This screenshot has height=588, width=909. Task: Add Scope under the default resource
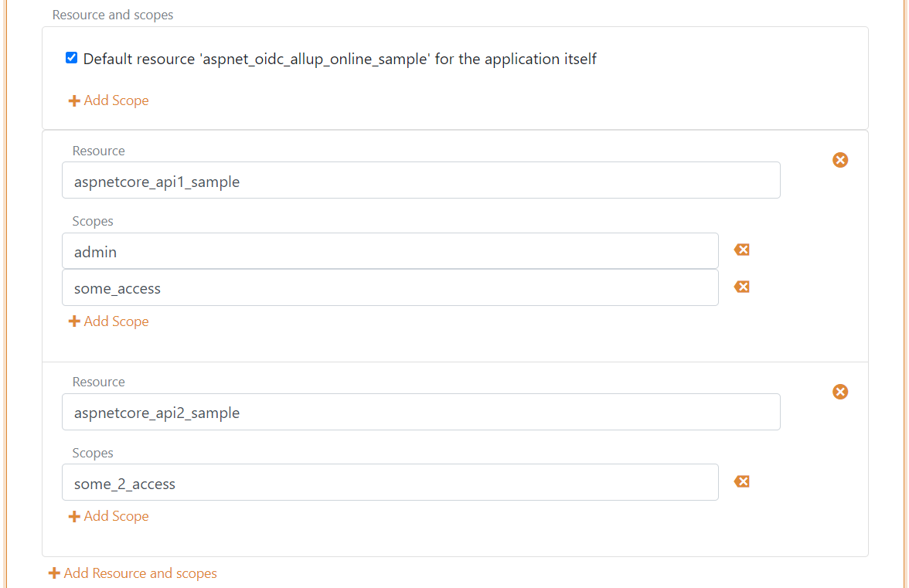(x=109, y=100)
